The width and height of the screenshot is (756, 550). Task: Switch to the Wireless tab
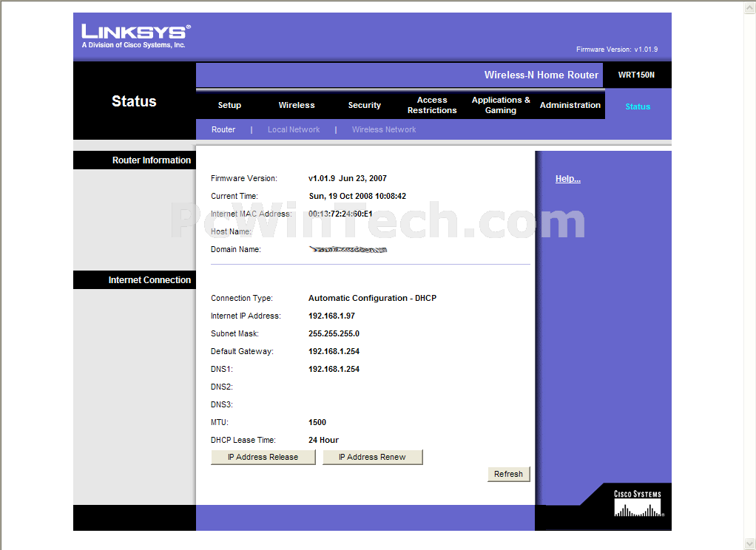297,105
